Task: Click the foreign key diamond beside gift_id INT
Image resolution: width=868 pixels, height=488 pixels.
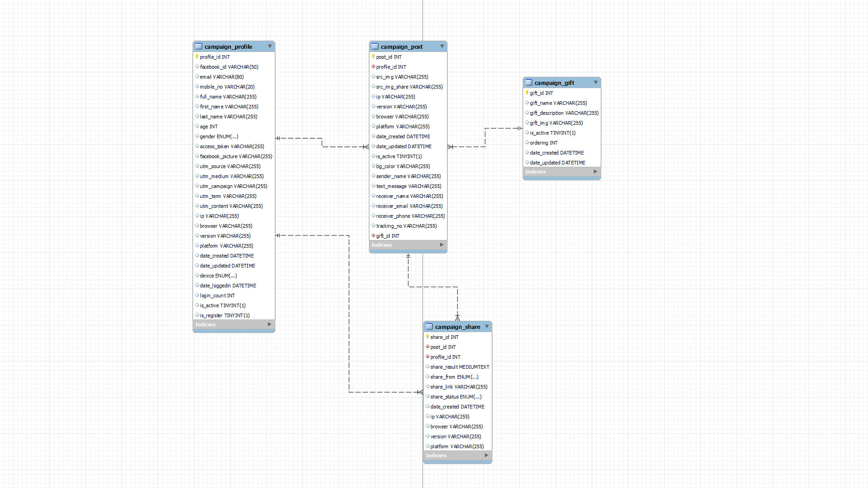Action: [373, 235]
